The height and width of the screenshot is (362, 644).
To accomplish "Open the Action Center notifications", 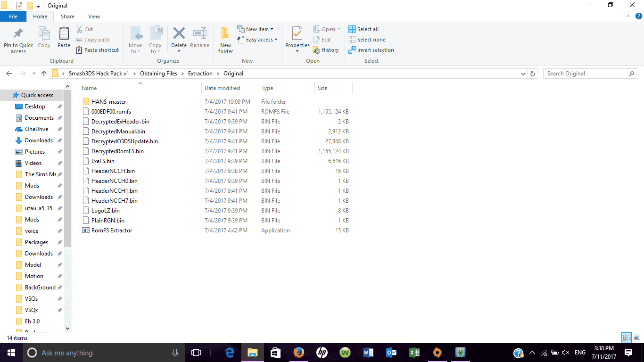I will [x=628, y=353].
